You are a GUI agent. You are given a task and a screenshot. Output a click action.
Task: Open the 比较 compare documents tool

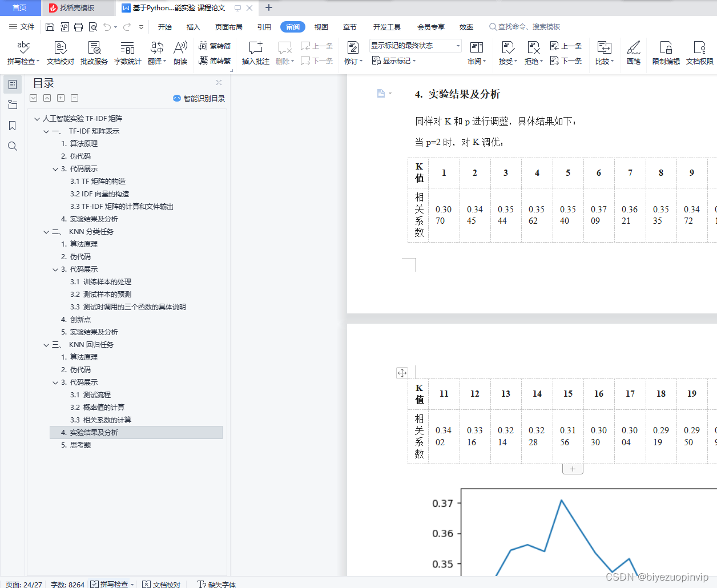604,53
